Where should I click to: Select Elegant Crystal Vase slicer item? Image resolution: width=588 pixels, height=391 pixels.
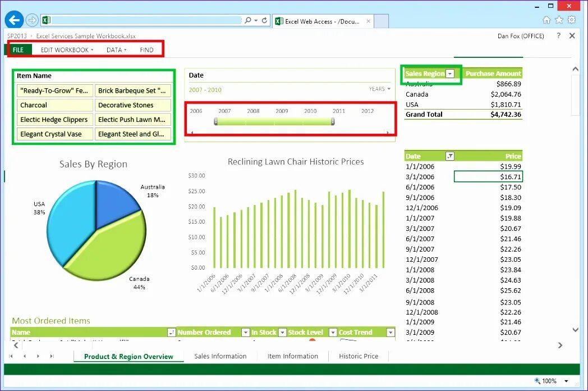[55, 134]
